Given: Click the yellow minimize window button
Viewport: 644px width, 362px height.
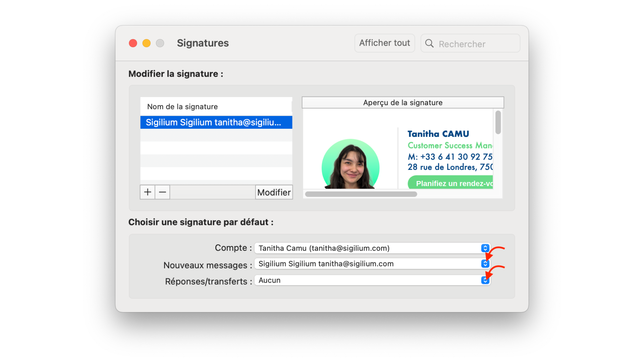Looking at the screenshot, I should coord(147,43).
